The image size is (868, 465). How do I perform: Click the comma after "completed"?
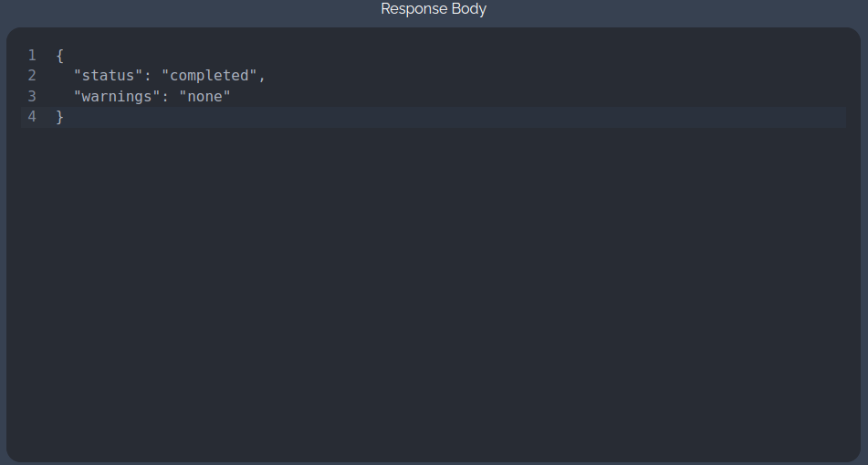262,76
